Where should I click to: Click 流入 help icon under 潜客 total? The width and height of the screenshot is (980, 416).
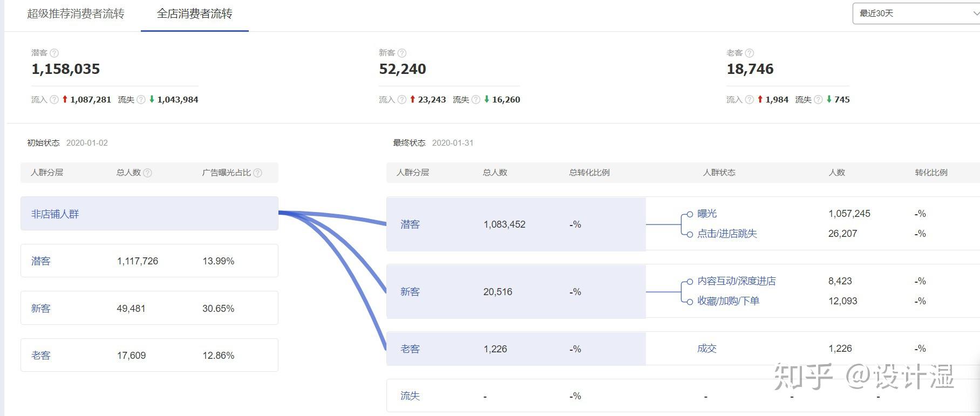pyautogui.click(x=54, y=99)
